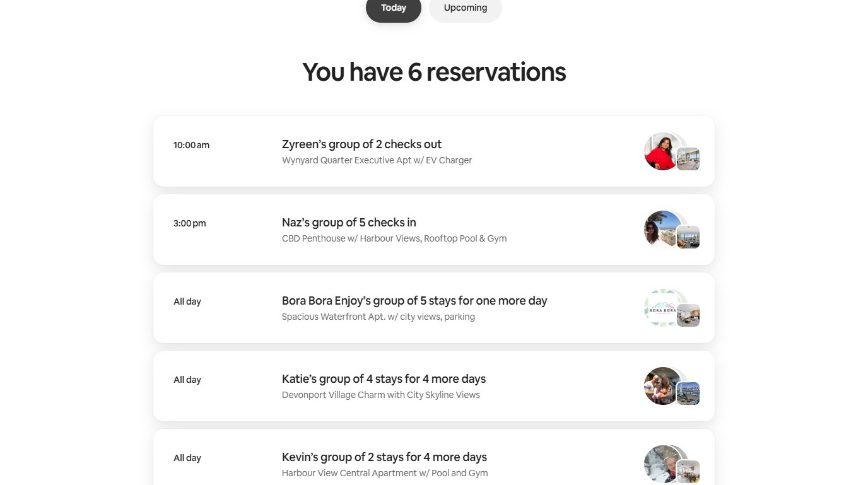The width and height of the screenshot is (868, 485).
Task: Open the Wynyard Quarter listing thumbnail
Action: (x=688, y=159)
